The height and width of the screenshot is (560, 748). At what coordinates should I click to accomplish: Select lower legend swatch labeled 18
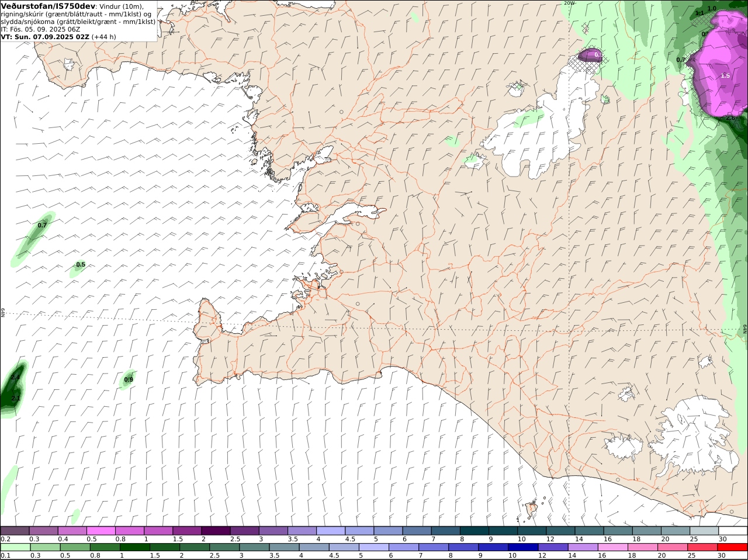pos(643,547)
